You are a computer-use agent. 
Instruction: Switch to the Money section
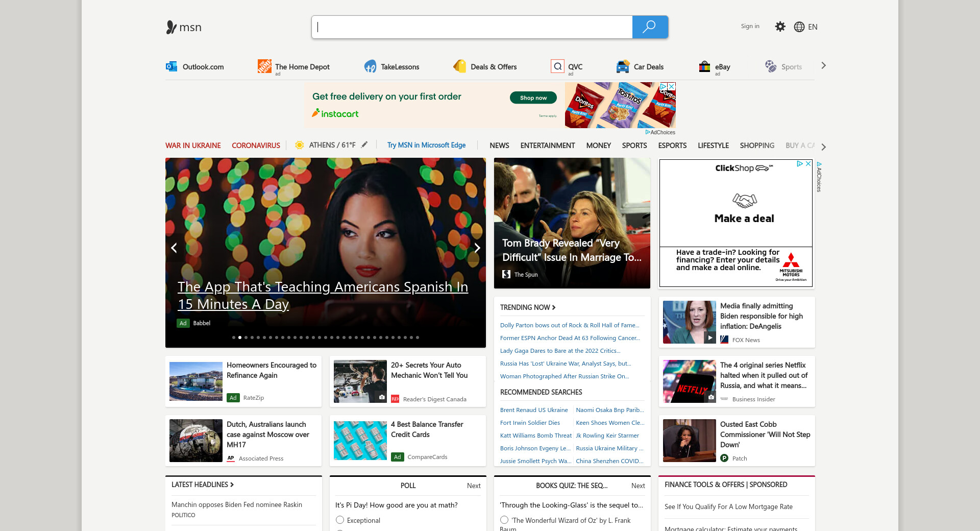pos(598,146)
